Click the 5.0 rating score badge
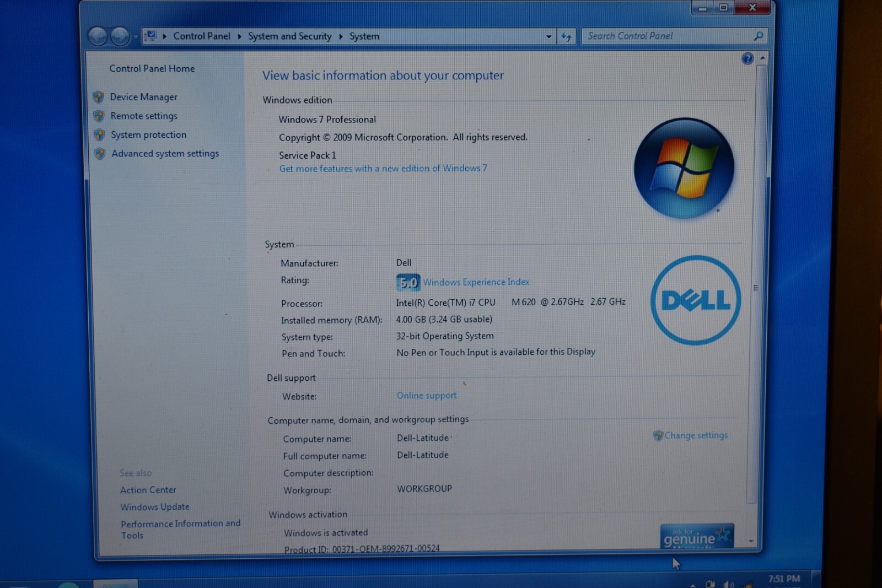882x588 pixels. click(408, 283)
